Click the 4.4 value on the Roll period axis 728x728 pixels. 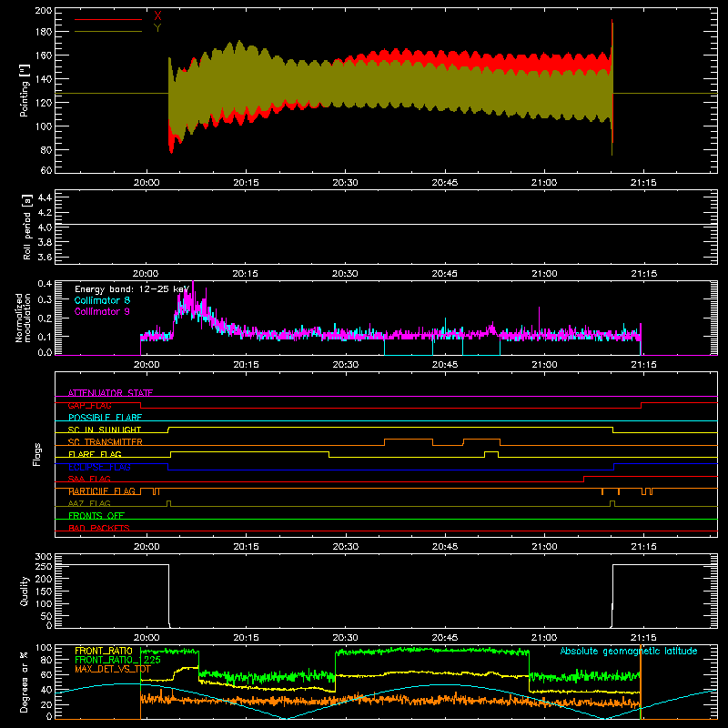point(45,197)
